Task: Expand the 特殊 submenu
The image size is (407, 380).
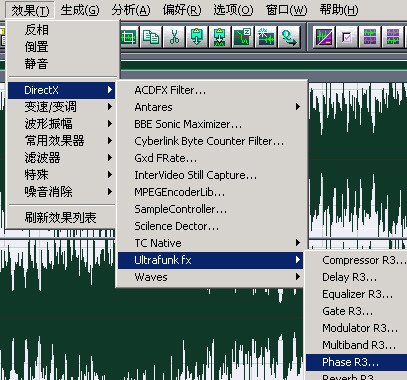Action: coord(62,175)
